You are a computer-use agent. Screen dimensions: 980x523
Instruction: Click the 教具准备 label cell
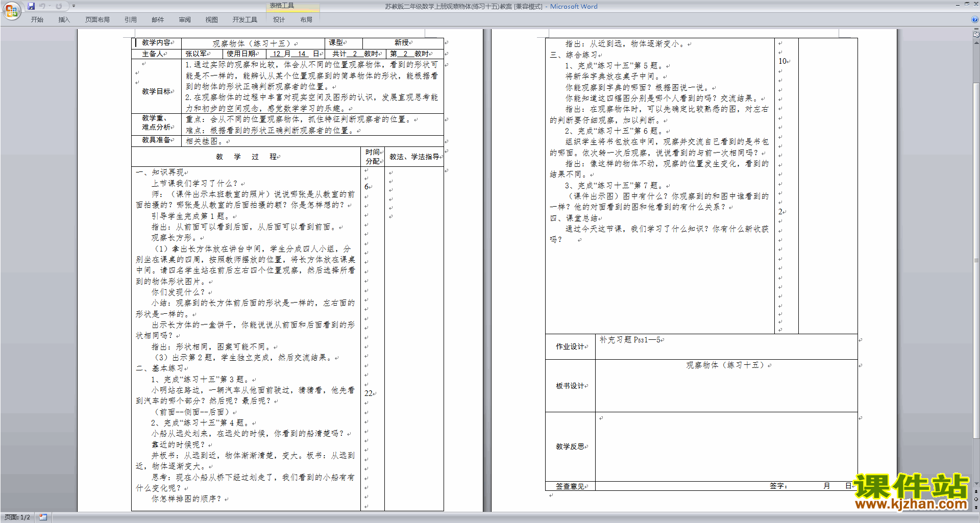click(157, 140)
